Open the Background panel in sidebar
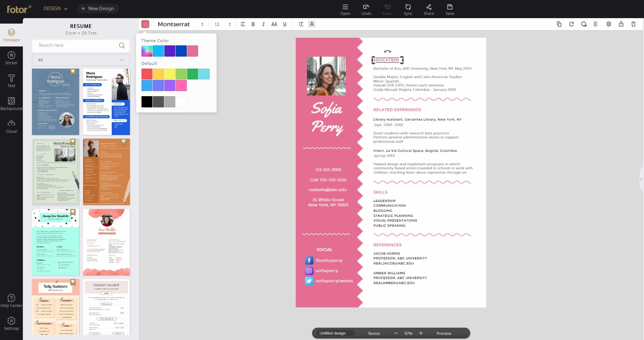The width and height of the screenshot is (644, 340). [11, 104]
